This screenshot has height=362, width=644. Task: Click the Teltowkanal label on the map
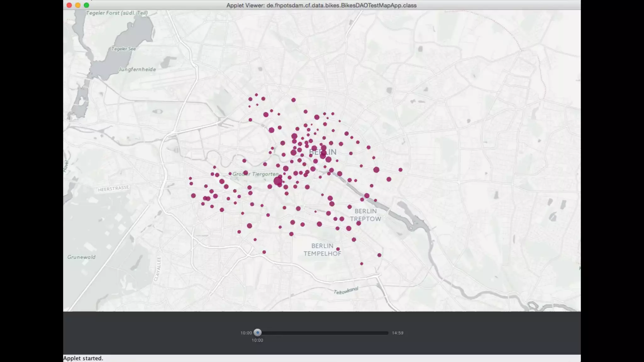(346, 291)
